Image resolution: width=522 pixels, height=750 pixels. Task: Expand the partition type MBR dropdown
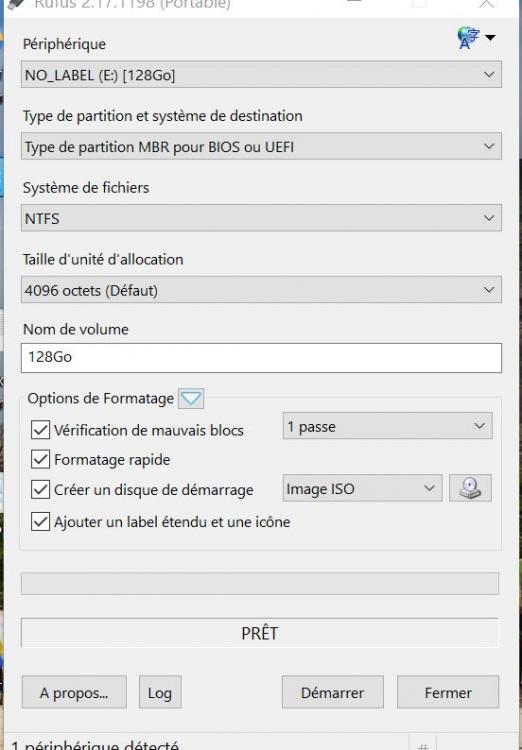coord(261,146)
